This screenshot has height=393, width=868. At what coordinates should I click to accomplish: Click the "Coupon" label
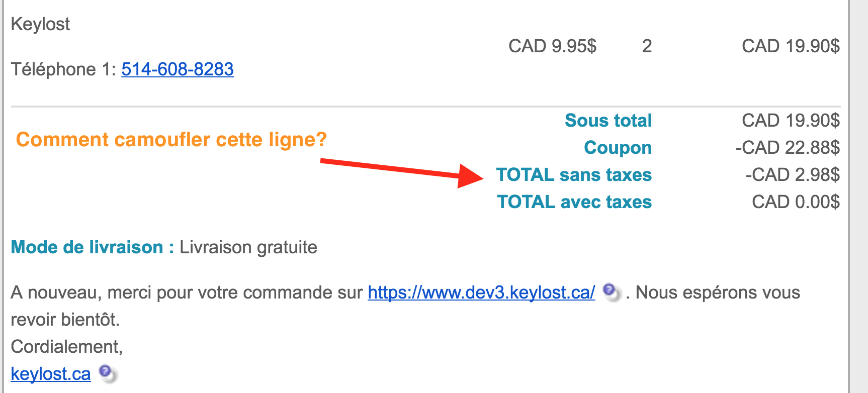coord(618,148)
